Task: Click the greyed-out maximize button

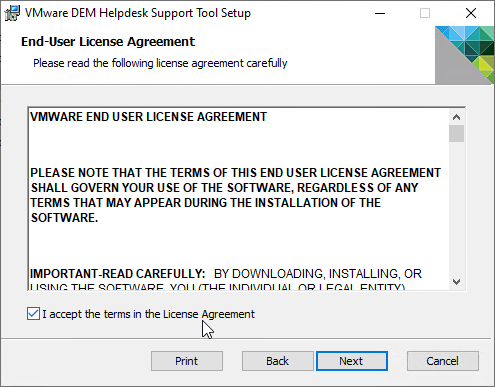Action: click(x=425, y=13)
